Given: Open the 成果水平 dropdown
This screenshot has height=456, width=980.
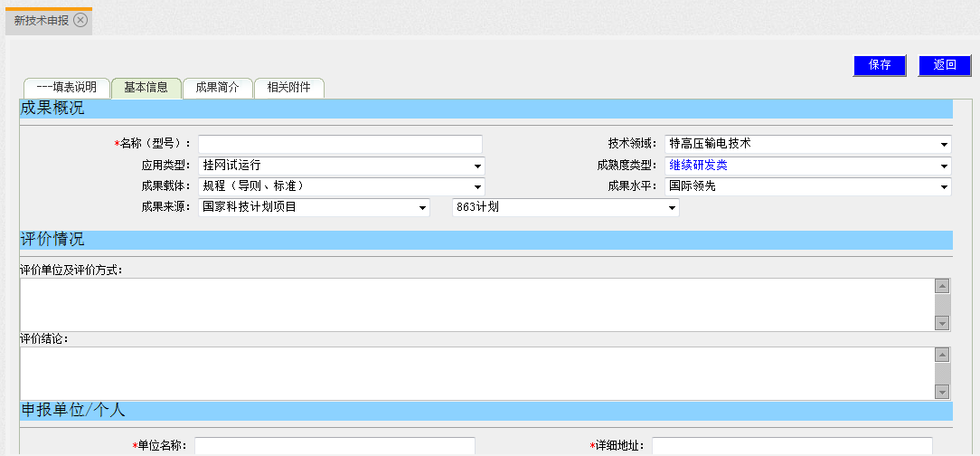Looking at the screenshot, I should coord(807,186).
